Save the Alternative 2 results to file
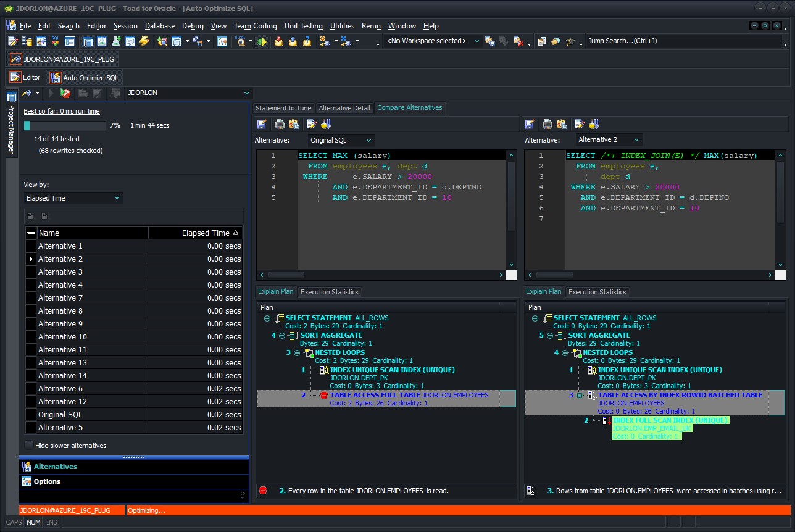Image resolution: width=795 pixels, height=532 pixels. pos(528,123)
